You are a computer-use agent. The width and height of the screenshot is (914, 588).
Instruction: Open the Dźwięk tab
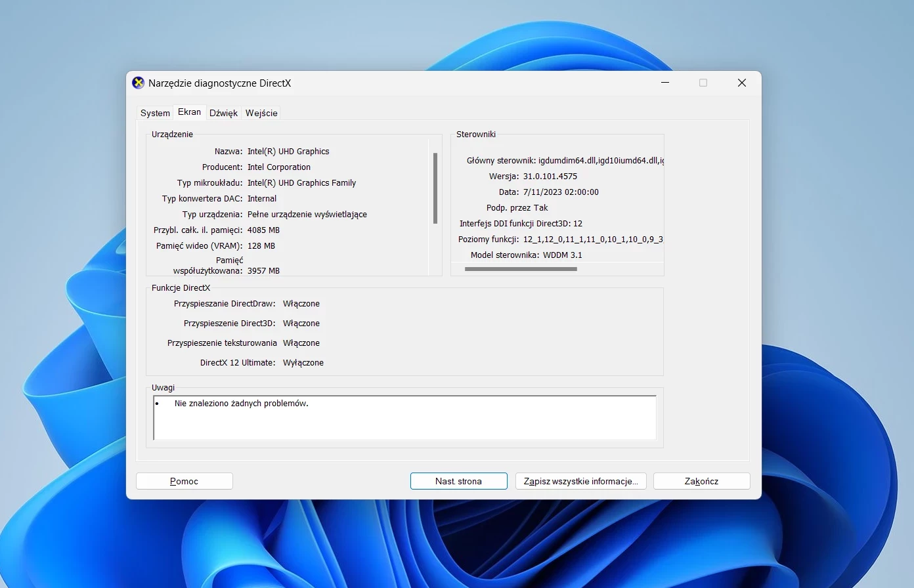(223, 113)
